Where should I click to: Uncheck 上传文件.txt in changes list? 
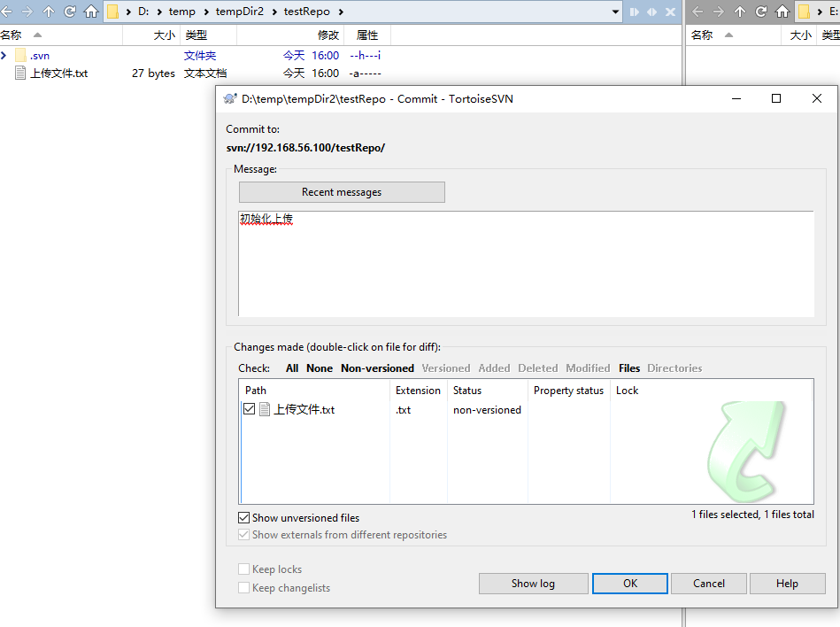[x=249, y=409]
